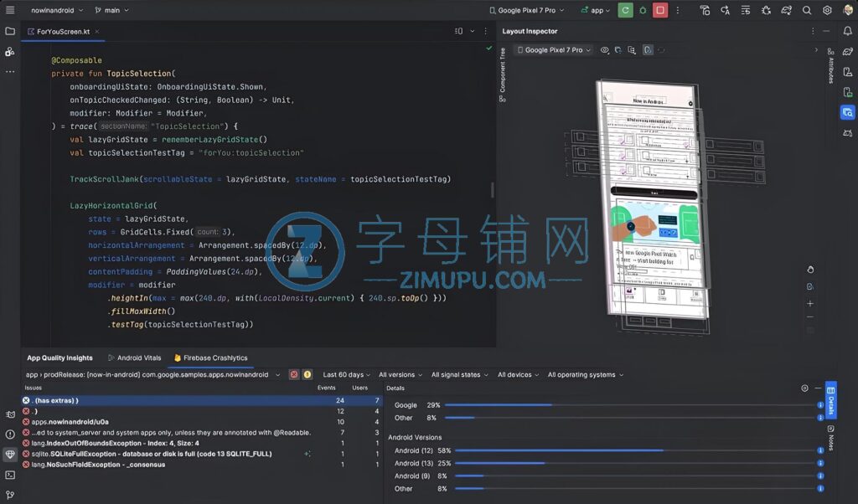Select SQLiteFullException issue row
The width and height of the screenshot is (858, 504).
[x=202, y=454]
